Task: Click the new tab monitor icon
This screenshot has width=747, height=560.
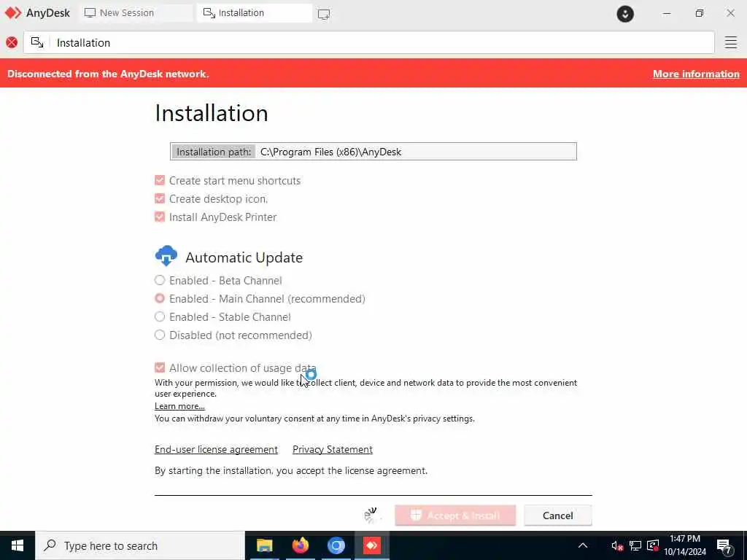Action: click(323, 14)
